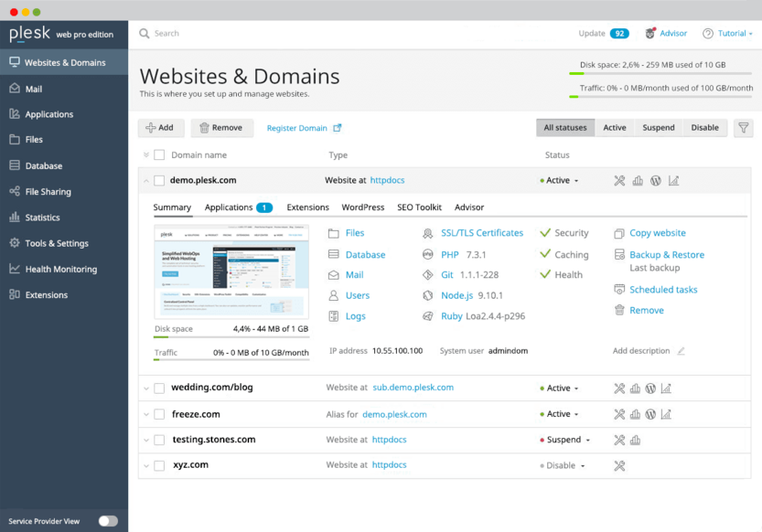Click the Users person icon
Viewport: 762px width, 532px height.
[333, 295]
